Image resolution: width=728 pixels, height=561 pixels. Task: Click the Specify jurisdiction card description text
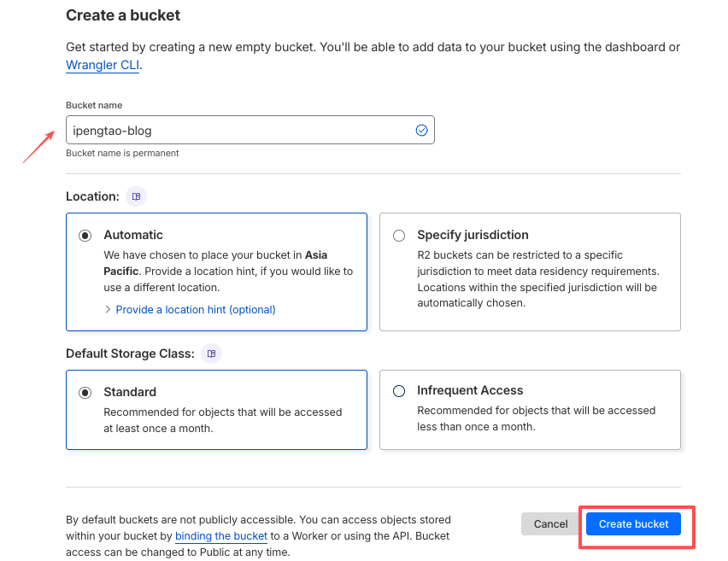pyautogui.click(x=537, y=278)
